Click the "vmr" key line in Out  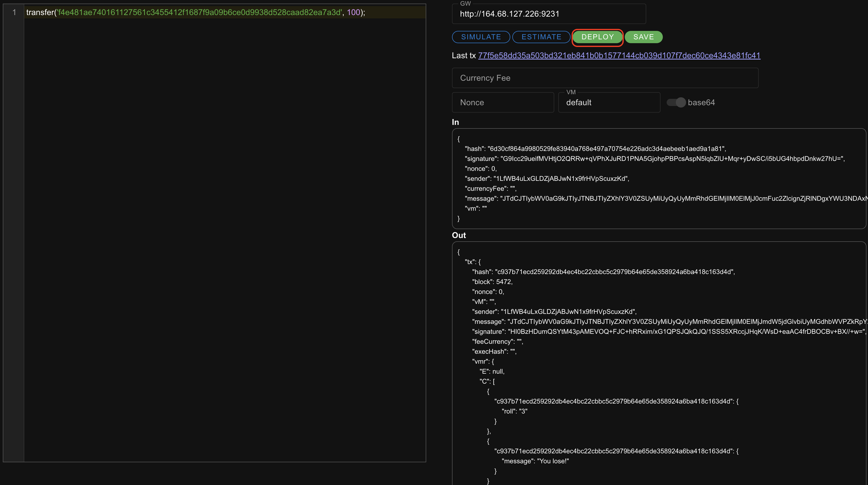[x=483, y=361]
